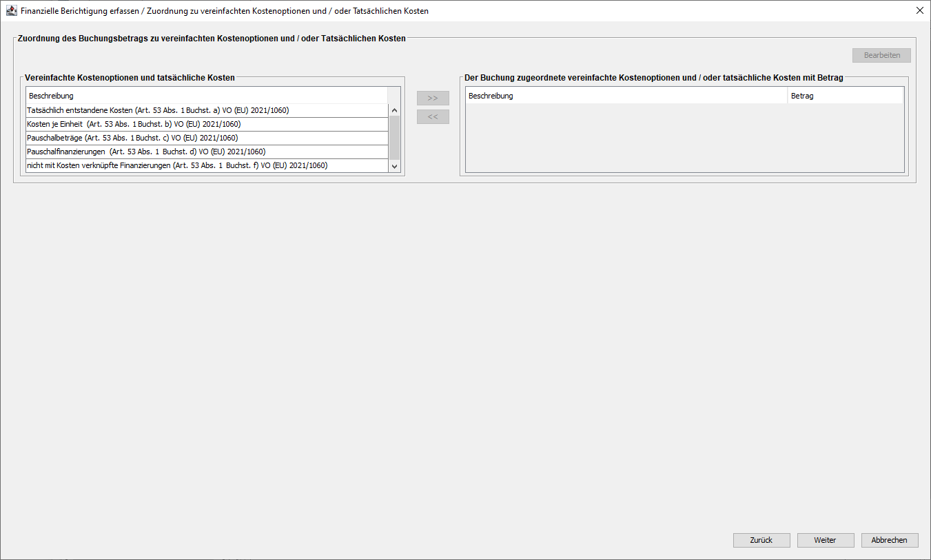
Task: Proceed with the Weiter button
Action: pyautogui.click(x=825, y=541)
